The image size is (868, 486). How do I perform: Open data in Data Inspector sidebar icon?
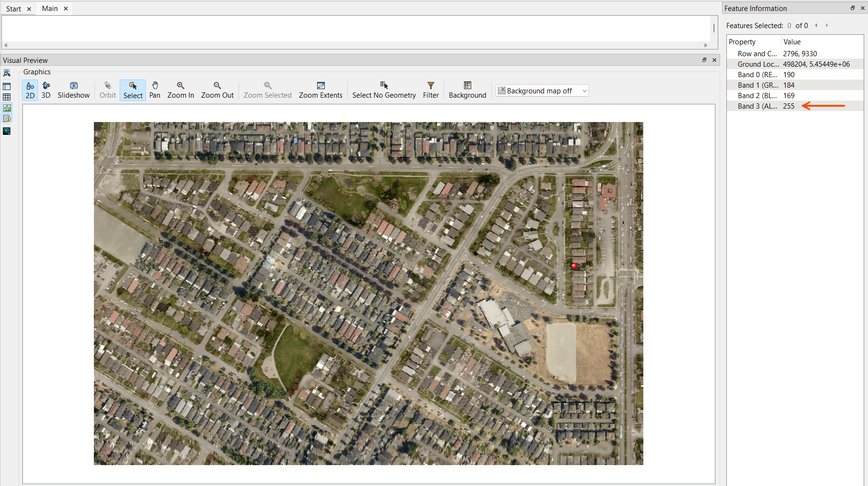click(7, 131)
